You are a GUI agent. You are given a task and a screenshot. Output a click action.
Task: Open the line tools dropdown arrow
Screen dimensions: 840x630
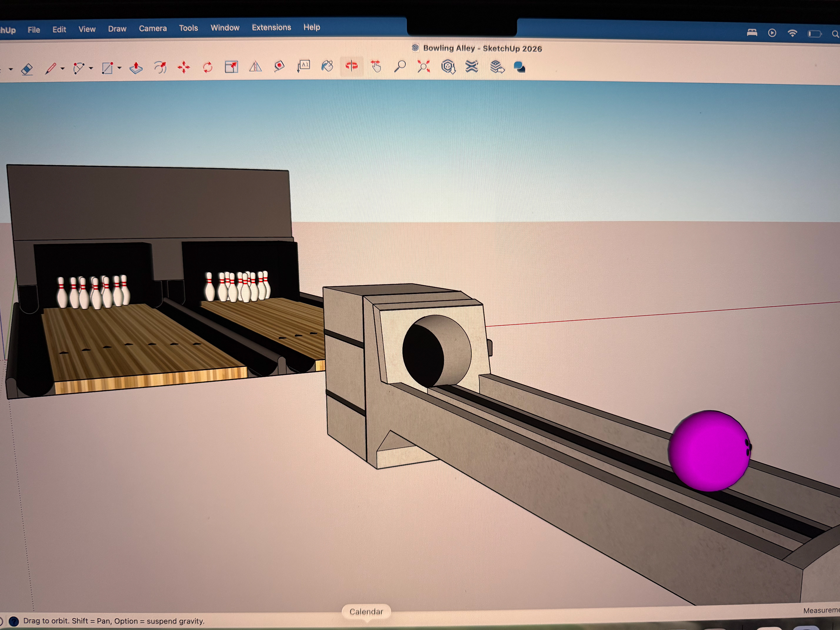[x=63, y=69]
